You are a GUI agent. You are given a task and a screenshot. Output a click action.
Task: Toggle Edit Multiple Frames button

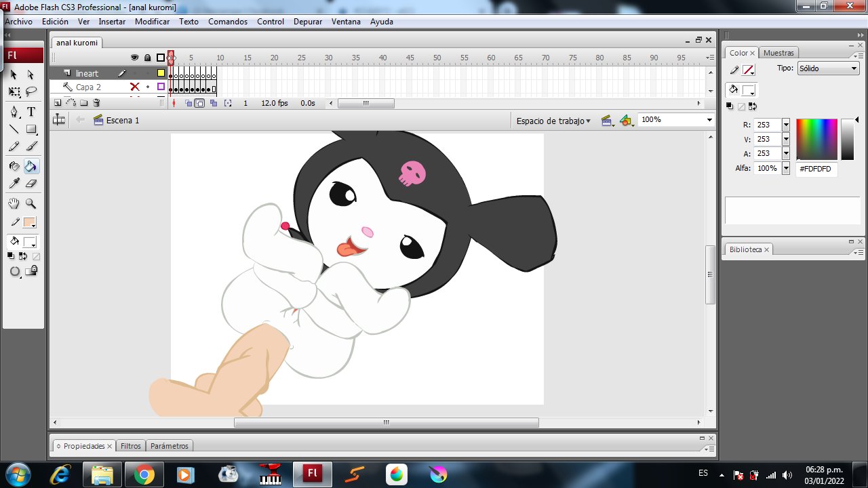point(214,103)
